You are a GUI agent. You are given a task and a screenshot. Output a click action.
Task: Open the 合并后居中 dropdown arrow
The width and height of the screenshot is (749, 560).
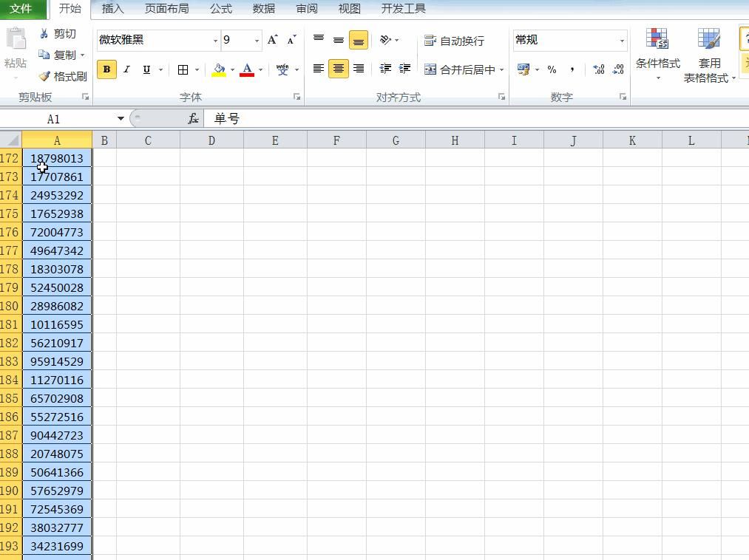(501, 69)
